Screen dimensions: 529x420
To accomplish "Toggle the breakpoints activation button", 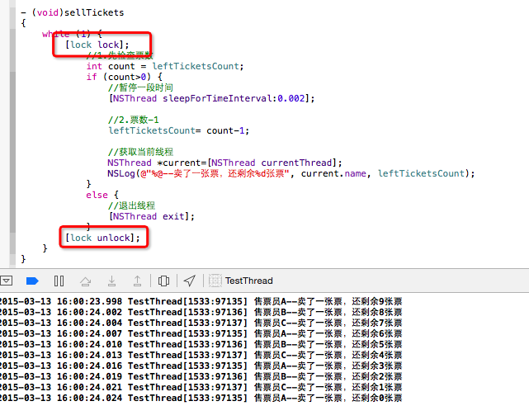I will (33, 281).
